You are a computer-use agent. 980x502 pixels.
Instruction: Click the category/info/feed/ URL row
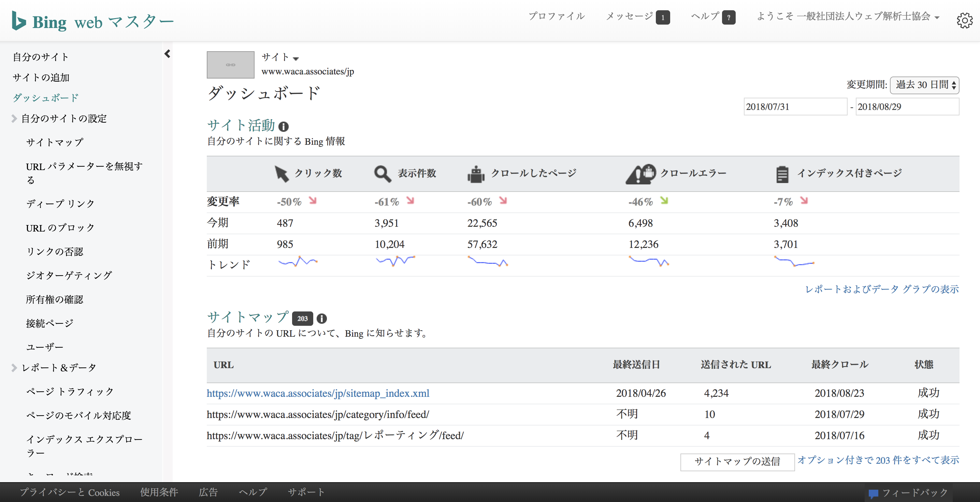[x=583, y=414]
